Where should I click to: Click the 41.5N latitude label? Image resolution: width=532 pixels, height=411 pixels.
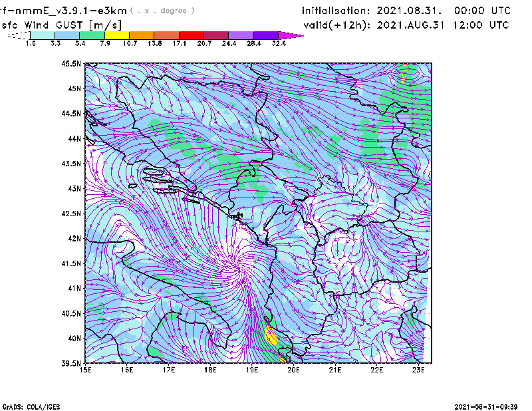pos(71,263)
